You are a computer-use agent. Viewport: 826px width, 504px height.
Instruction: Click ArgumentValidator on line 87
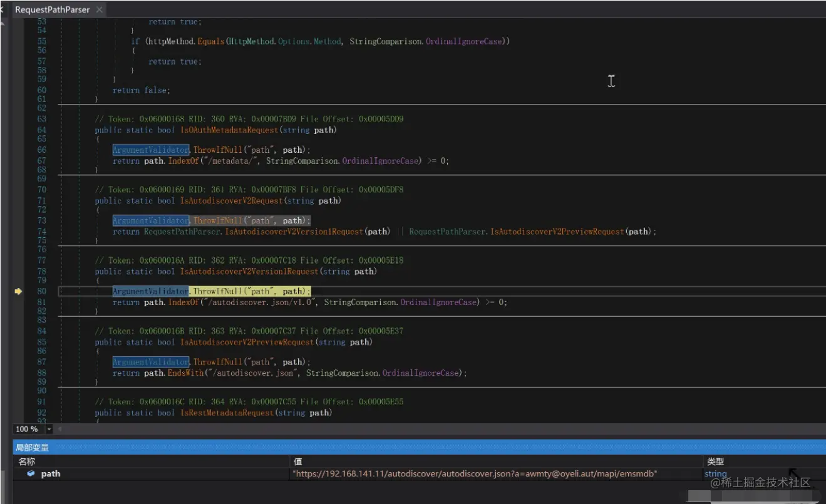tap(151, 363)
